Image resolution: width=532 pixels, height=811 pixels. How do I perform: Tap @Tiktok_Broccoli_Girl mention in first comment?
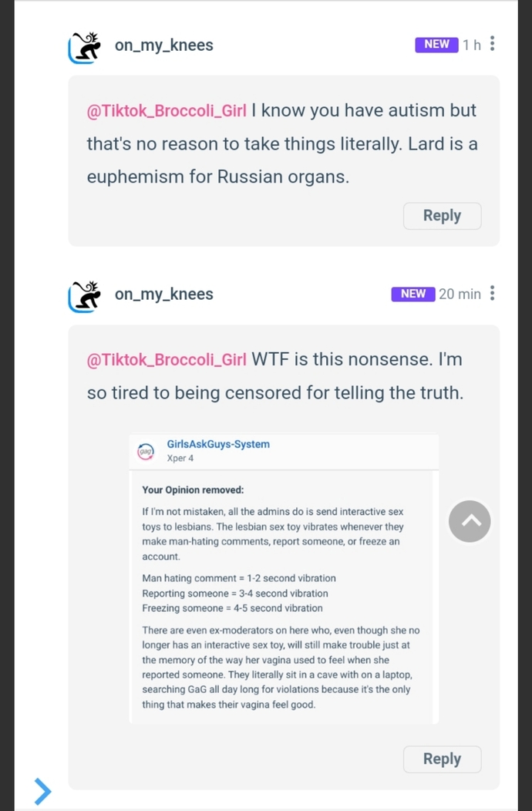[167, 111]
